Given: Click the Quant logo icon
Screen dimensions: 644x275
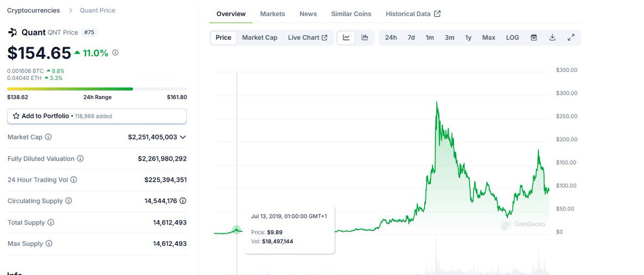Looking at the screenshot, I should point(12,32).
